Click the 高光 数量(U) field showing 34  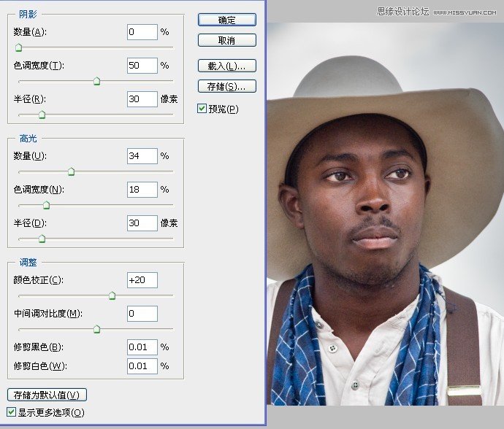pyautogui.click(x=142, y=156)
